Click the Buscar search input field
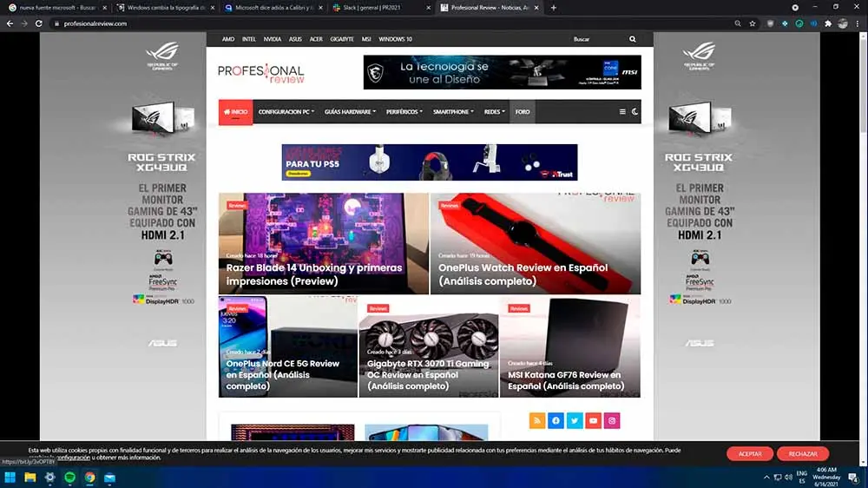Image resolution: width=868 pixels, height=488 pixels. click(598, 39)
